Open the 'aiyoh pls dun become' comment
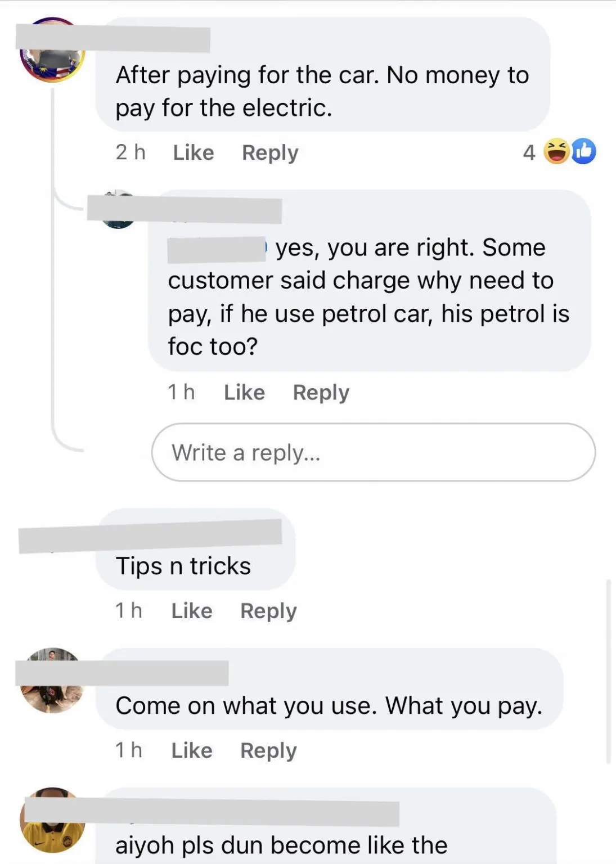This screenshot has width=616, height=864. click(x=281, y=845)
